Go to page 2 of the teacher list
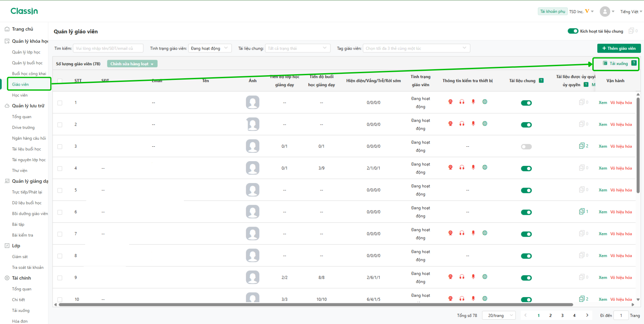The height and width of the screenshot is (324, 644). pos(550,316)
